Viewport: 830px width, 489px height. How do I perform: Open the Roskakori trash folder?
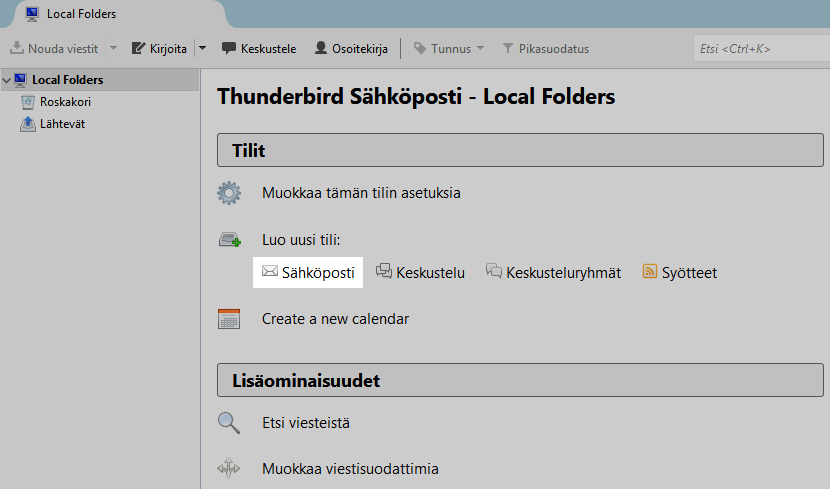[56, 102]
